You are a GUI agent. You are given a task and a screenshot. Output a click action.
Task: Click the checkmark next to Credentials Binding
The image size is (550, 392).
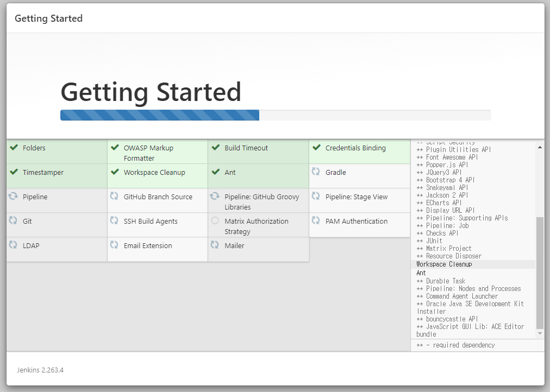[x=316, y=148]
